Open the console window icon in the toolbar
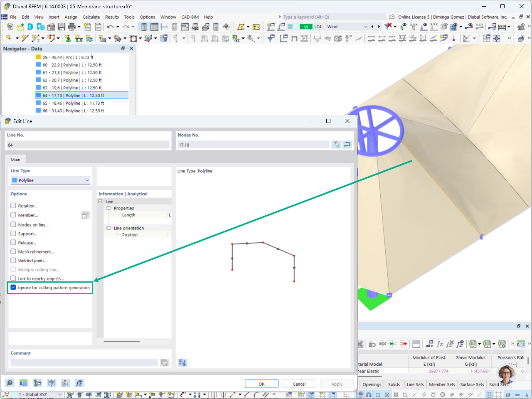Image resolution: width=532 pixels, height=399 pixels. pyautogui.click(x=185, y=27)
